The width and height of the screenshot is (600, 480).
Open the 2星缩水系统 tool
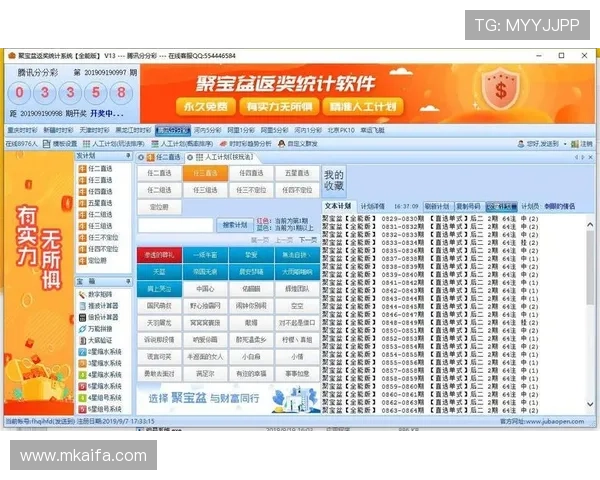click(100, 352)
